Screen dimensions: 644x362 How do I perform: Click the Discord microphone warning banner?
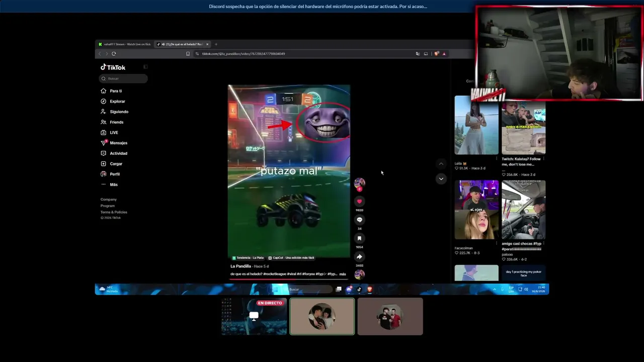click(318, 7)
